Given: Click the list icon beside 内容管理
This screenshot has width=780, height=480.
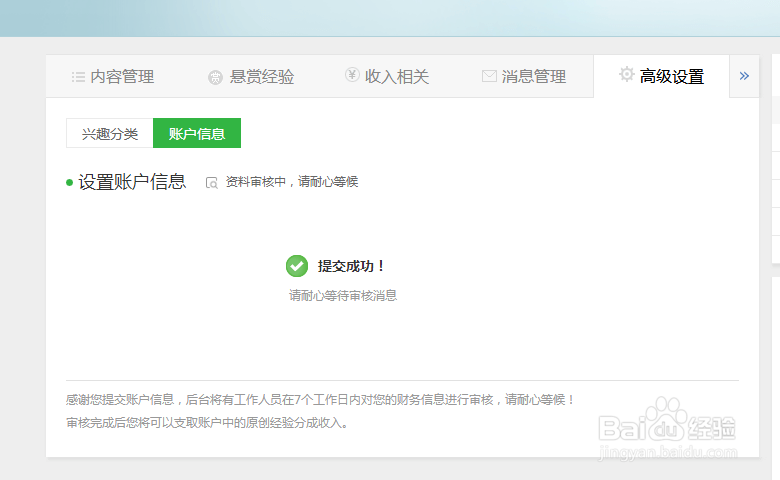Looking at the screenshot, I should 79,77.
